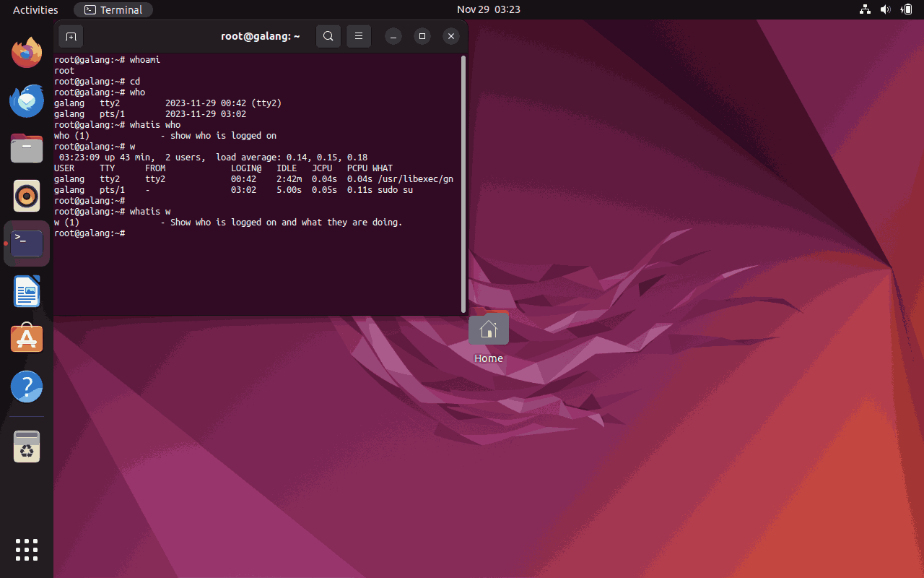924x578 pixels.
Task: Click the 'root@galang: ~' window title
Action: tap(261, 36)
